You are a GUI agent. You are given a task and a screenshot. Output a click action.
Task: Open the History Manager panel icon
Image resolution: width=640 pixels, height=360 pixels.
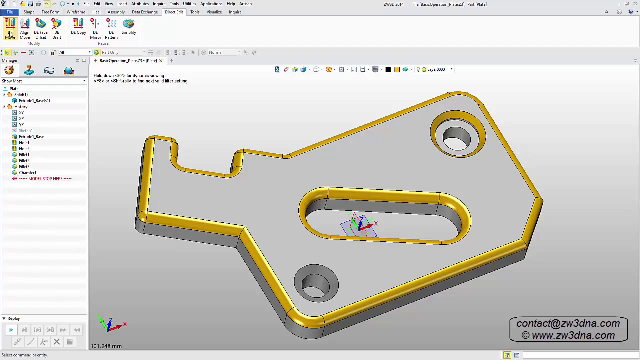click(x=9, y=70)
